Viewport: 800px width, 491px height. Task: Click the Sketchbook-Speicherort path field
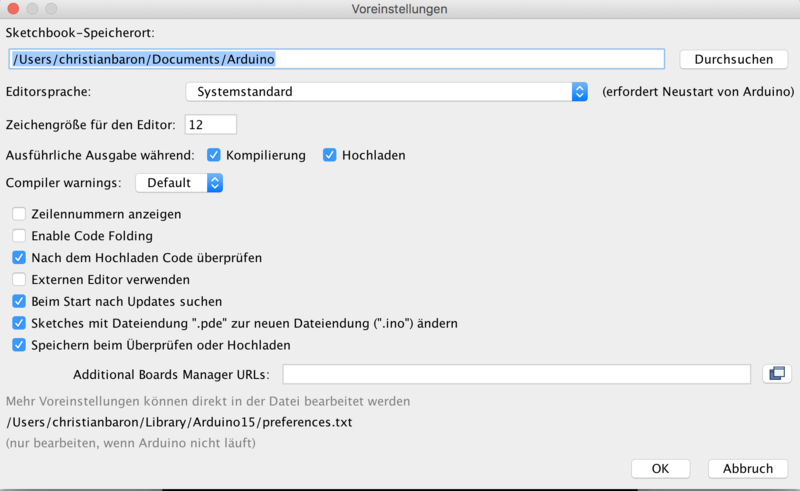point(336,59)
